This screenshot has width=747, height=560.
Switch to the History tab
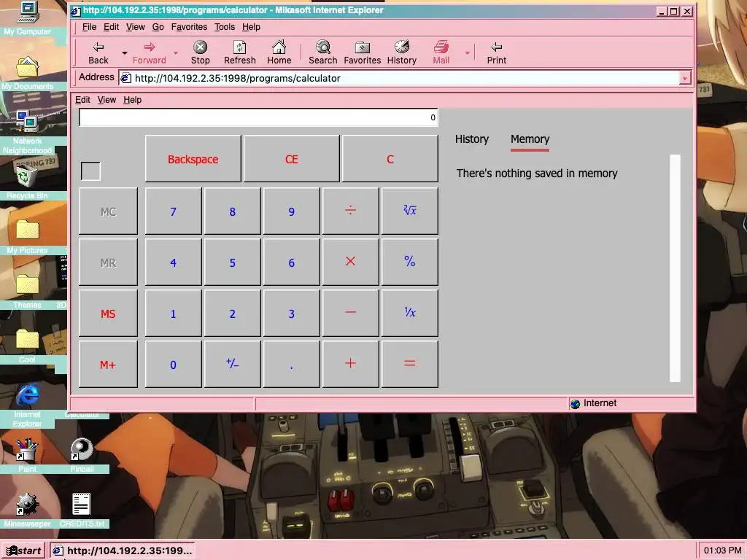[x=472, y=139]
